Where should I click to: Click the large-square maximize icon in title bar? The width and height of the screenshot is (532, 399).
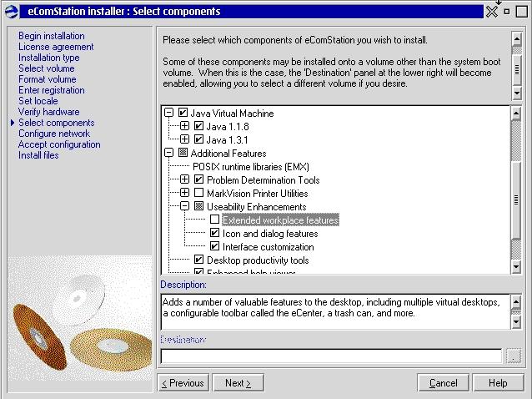[x=521, y=11]
